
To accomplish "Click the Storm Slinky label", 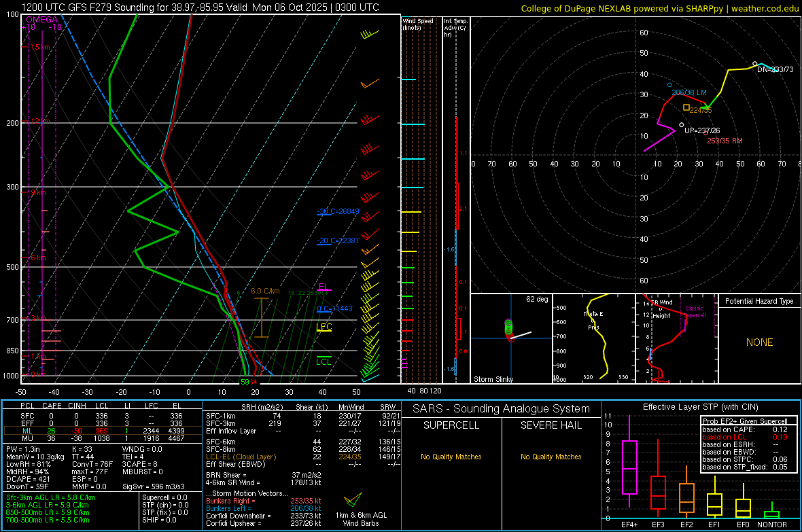I will click(493, 379).
